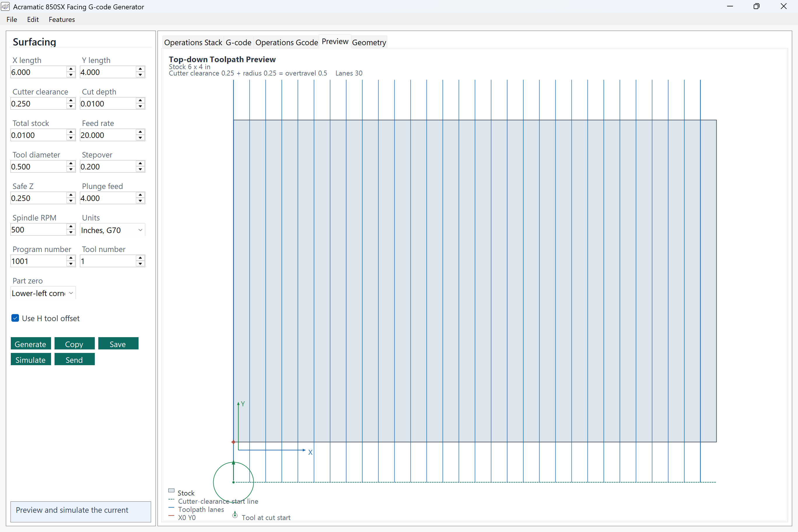Open the Features menu
Viewport: 798px width, 532px height.
click(x=62, y=19)
